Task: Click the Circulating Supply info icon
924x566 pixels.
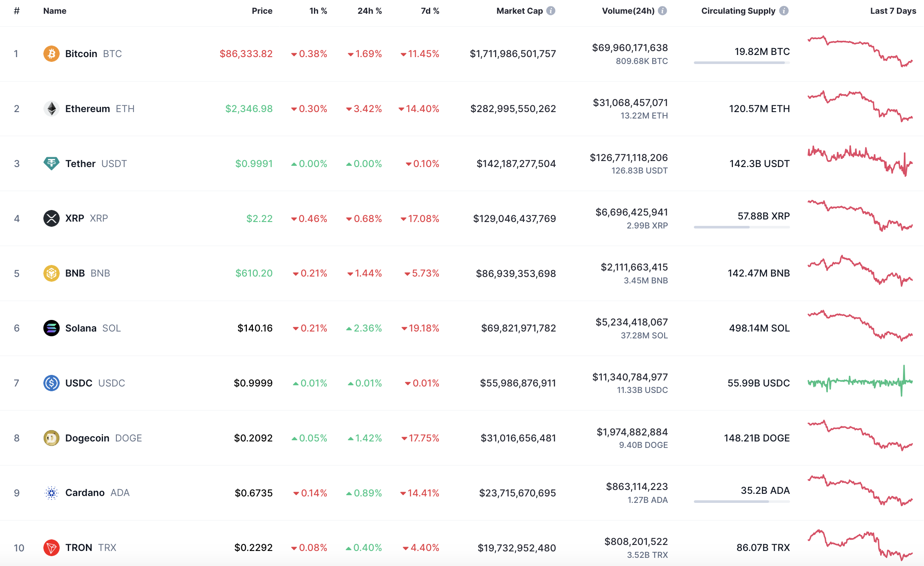Action: click(x=784, y=11)
